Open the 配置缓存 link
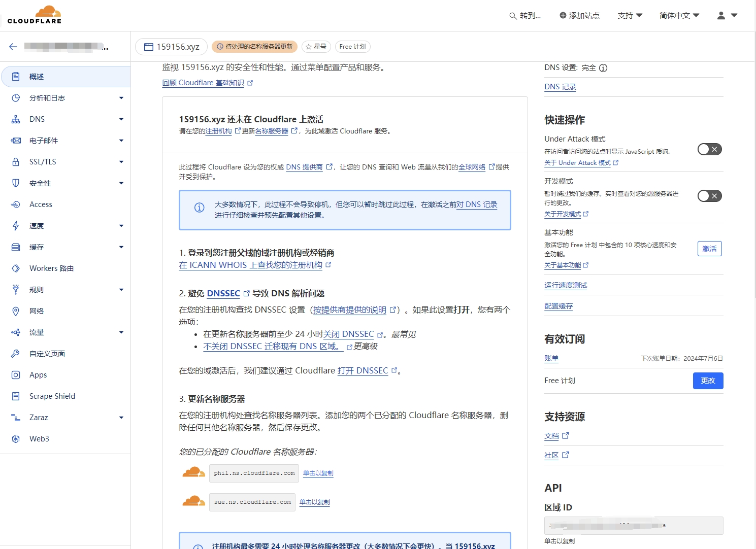Screen dimensions: 756x549 pos(558,306)
